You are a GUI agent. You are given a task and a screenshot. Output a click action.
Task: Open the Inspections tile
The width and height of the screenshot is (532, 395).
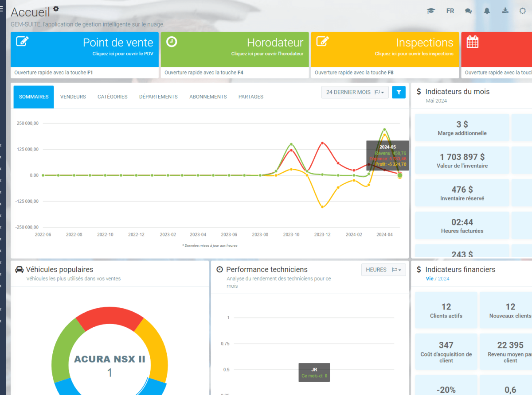pyautogui.click(x=385, y=49)
